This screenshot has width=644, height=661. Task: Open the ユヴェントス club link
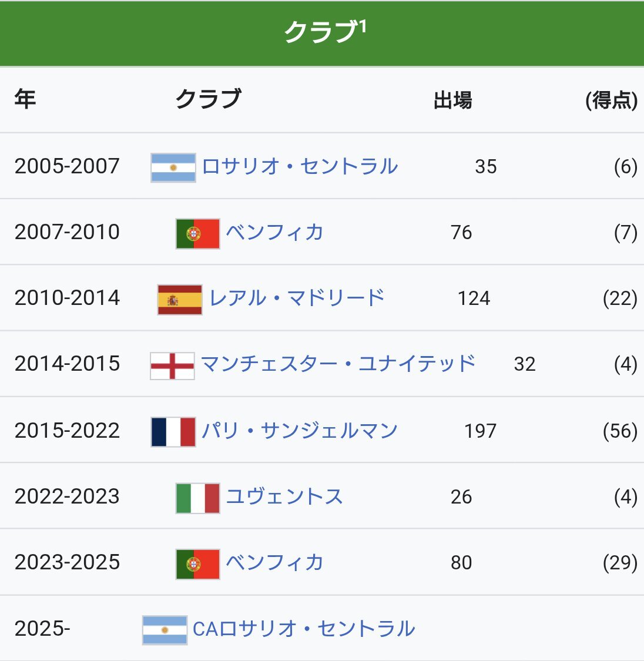coord(284,496)
